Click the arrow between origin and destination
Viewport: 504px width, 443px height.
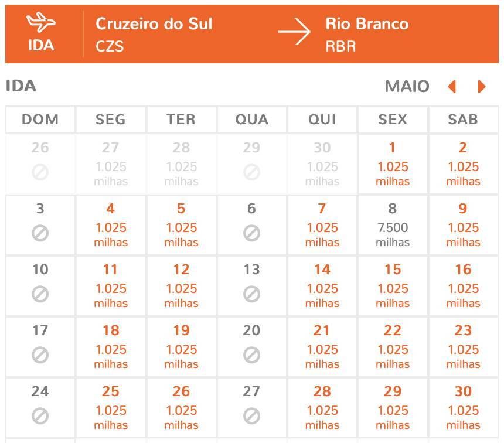(x=294, y=32)
